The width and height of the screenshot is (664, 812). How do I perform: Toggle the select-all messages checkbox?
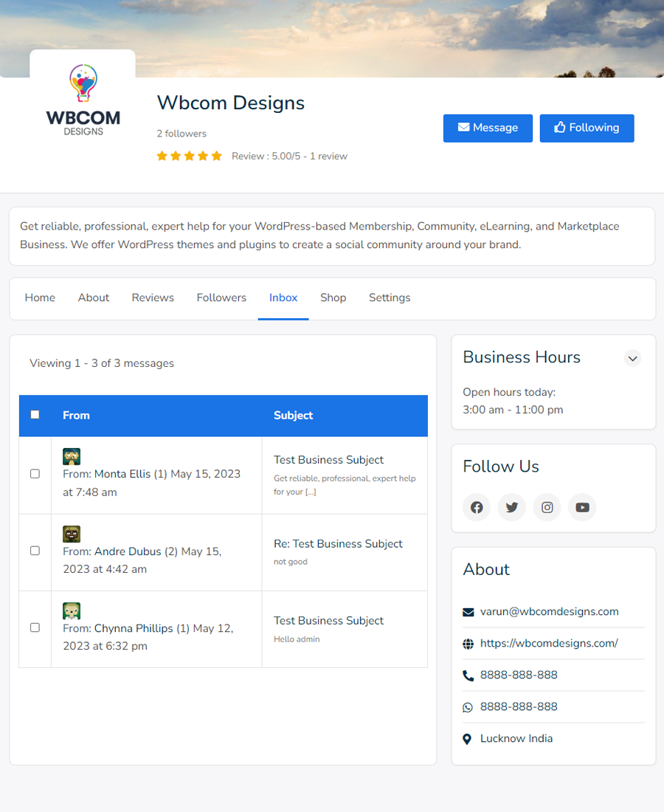coord(35,415)
